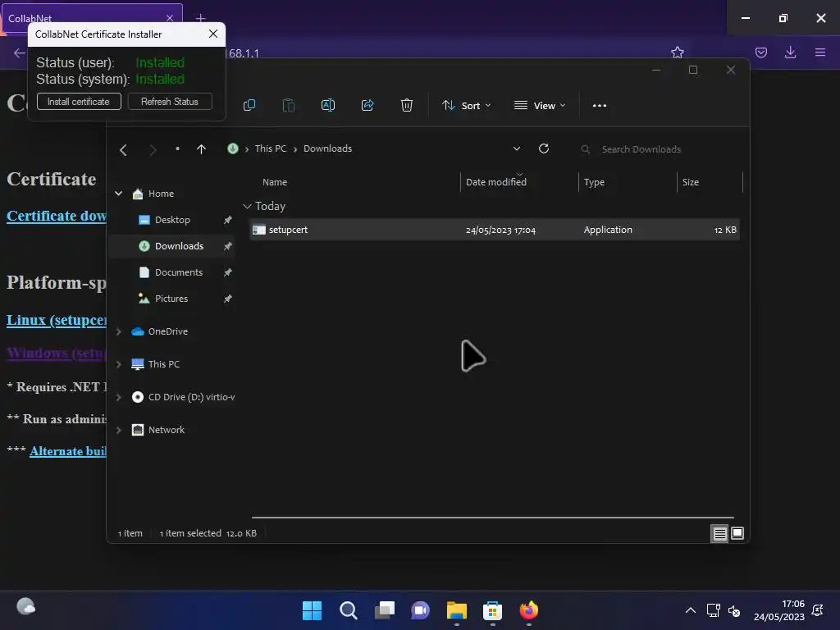
Task: Switch to large thumbnails view icon
Action: click(737, 533)
